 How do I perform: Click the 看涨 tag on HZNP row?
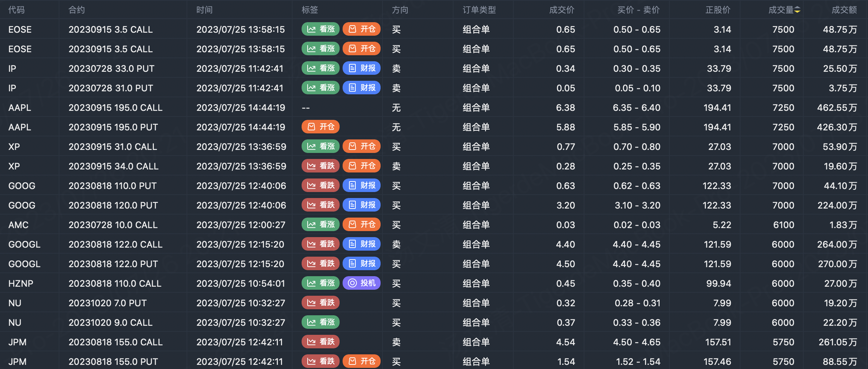point(320,283)
